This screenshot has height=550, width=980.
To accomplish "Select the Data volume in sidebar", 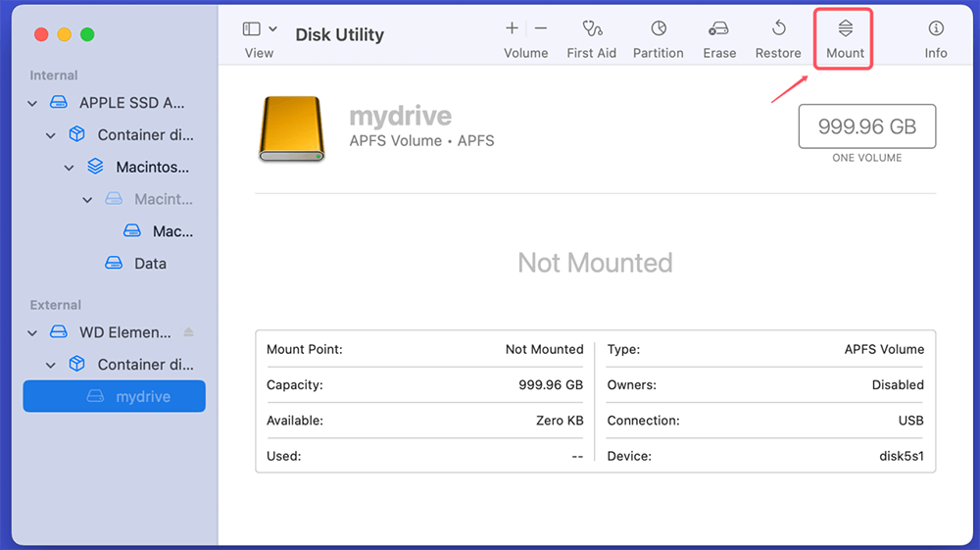I will coord(149,264).
